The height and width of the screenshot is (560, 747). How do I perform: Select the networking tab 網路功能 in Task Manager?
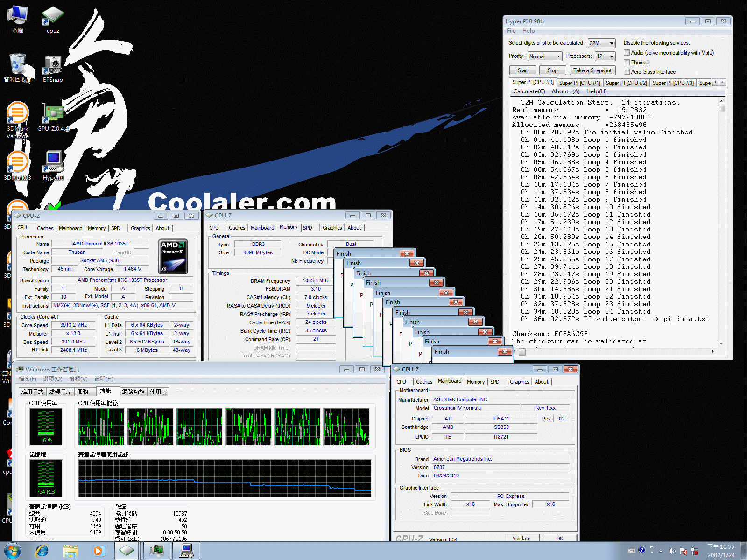(x=133, y=392)
